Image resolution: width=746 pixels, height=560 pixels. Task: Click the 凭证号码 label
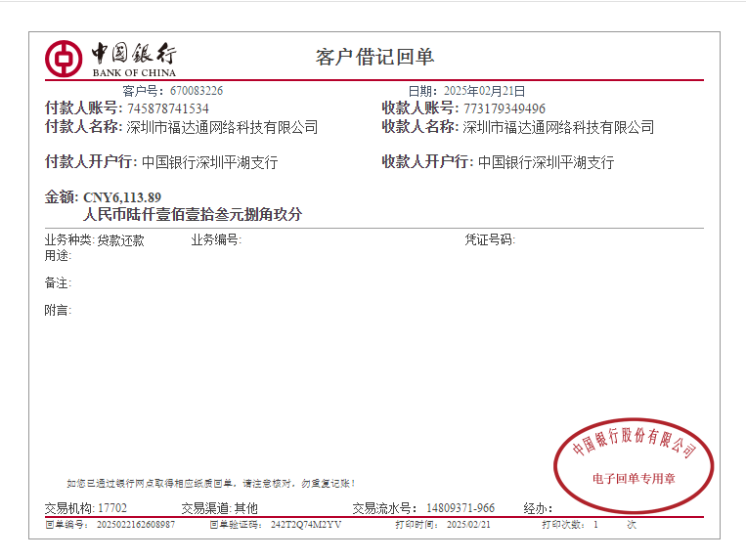tap(490, 239)
